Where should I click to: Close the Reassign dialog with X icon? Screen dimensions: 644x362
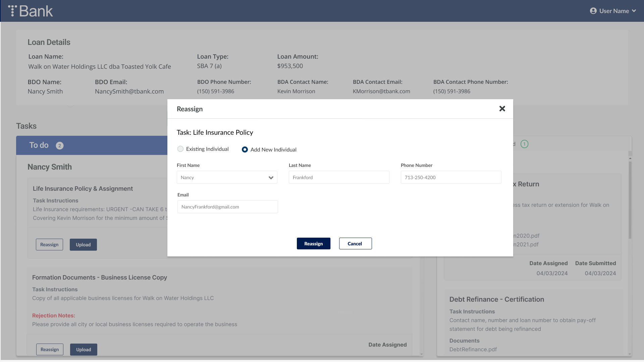click(502, 109)
